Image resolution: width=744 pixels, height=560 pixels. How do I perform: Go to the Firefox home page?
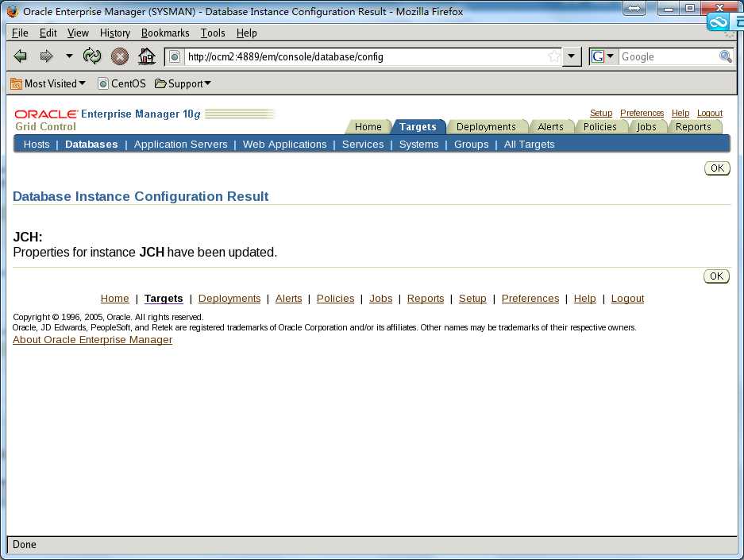147,56
